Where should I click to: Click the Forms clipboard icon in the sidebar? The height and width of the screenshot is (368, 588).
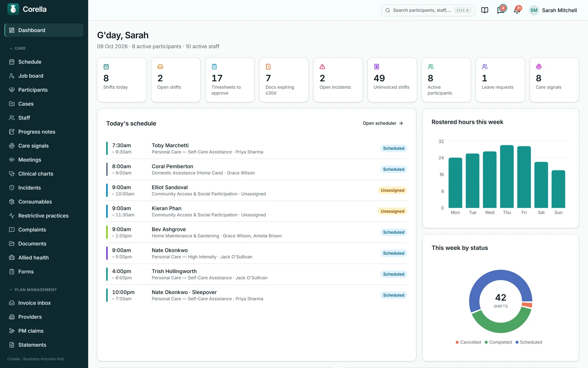tap(12, 272)
